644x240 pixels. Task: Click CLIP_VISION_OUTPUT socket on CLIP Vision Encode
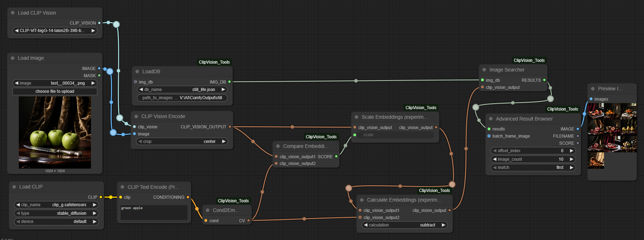[230, 127]
